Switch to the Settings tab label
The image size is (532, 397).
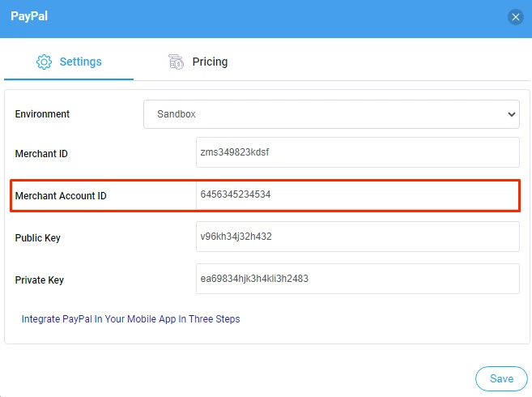[x=80, y=62]
